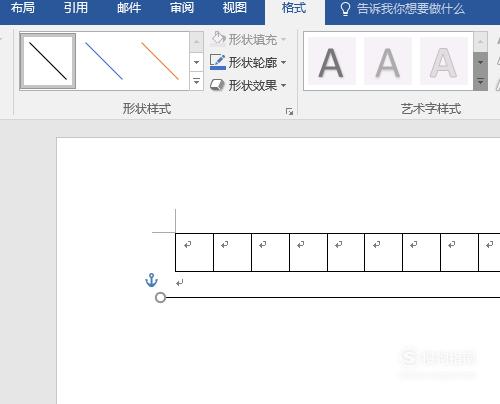Open the 形状样式 dialog launcher
500x404 pixels.
click(x=289, y=112)
